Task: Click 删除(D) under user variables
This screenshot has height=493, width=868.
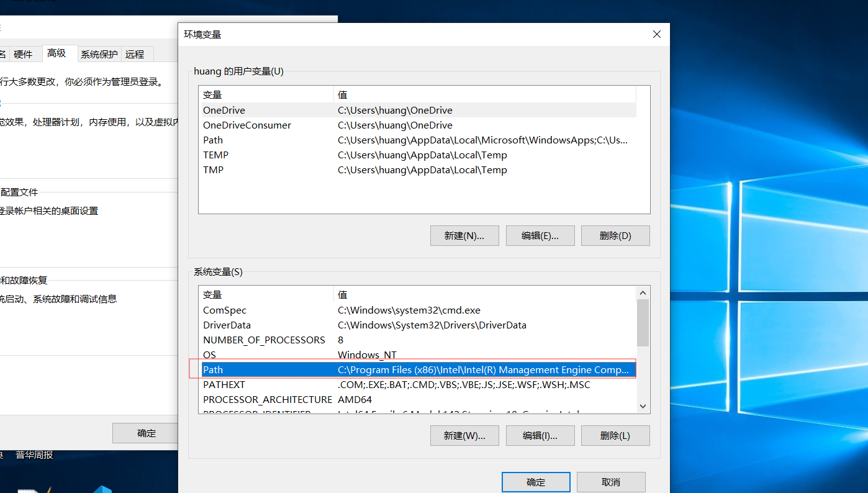Action: (616, 236)
